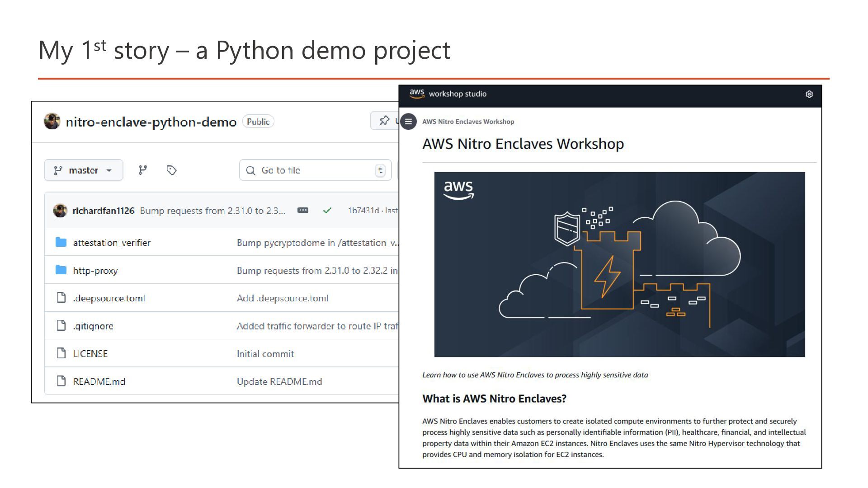This screenshot has width=868, height=488.
Task: Click the branches icon next to master
Action: [x=143, y=170]
